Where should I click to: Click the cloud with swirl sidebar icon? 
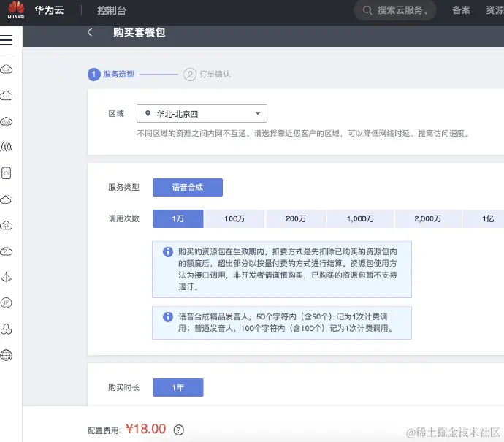tap(7, 251)
